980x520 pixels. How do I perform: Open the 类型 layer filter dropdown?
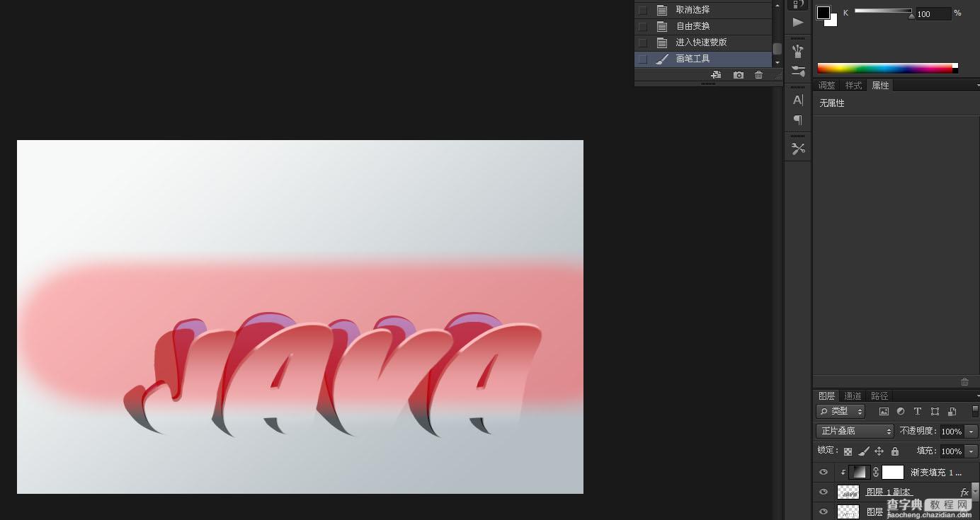(841, 411)
